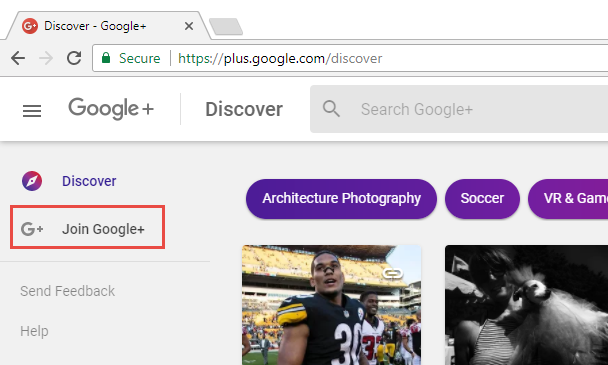
Task: Click into the Search Google+ field
Action: [x=459, y=109]
